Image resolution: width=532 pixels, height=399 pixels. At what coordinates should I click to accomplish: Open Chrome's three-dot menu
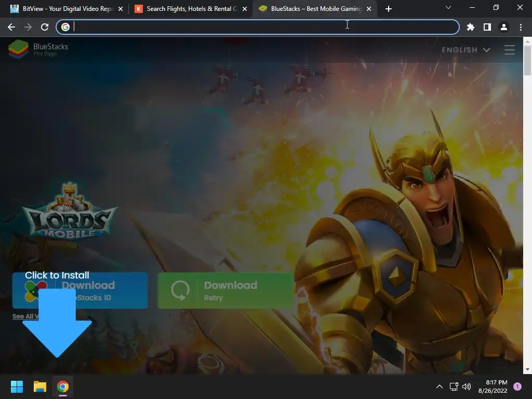521,27
